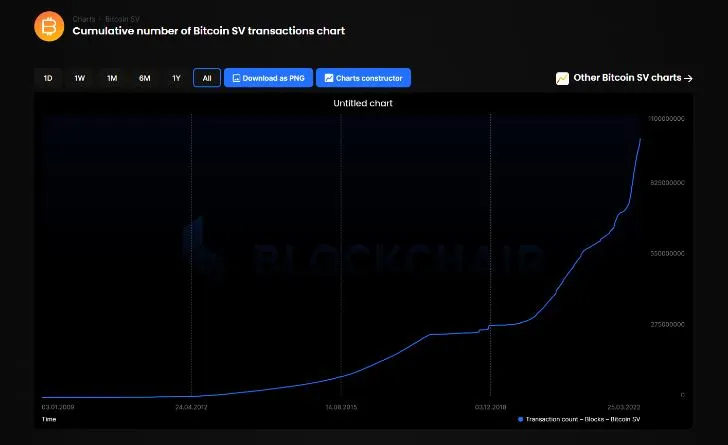Viewport: 728px width, 445px height.
Task: Click the chart icon beside Other Bitcoin SV charts
Action: pos(562,79)
